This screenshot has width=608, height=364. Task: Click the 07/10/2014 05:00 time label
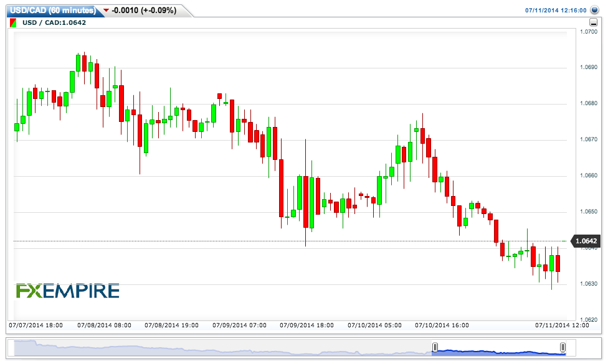click(x=374, y=325)
